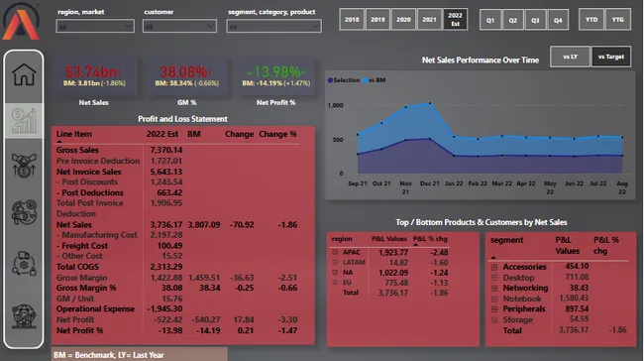The image size is (644, 361).
Task: Select fiscal year 2021
Action: (x=429, y=19)
